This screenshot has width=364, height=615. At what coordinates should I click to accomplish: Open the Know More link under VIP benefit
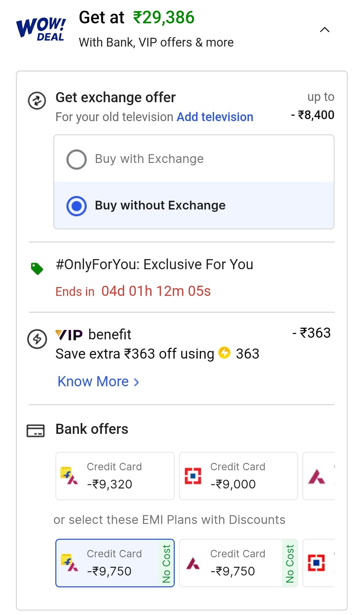pos(93,382)
